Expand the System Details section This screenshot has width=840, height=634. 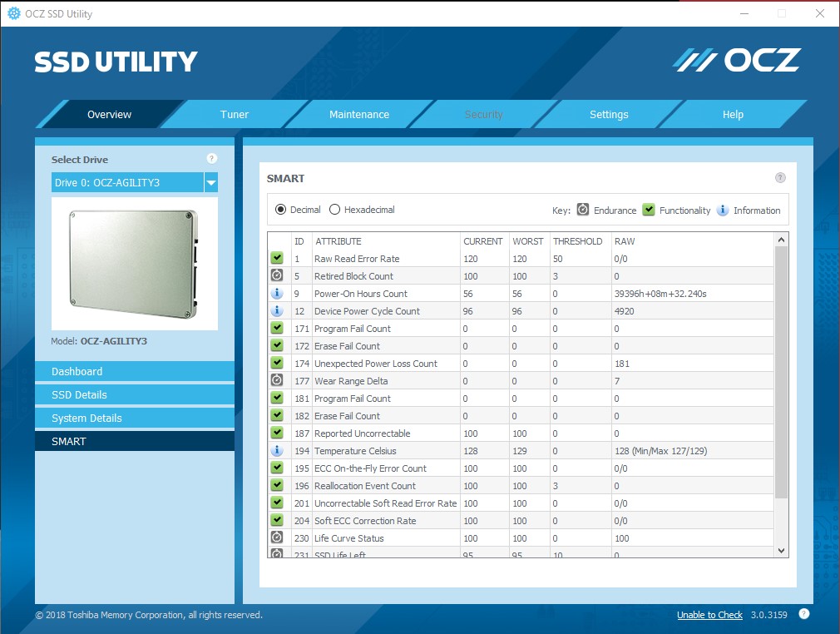[x=134, y=418]
